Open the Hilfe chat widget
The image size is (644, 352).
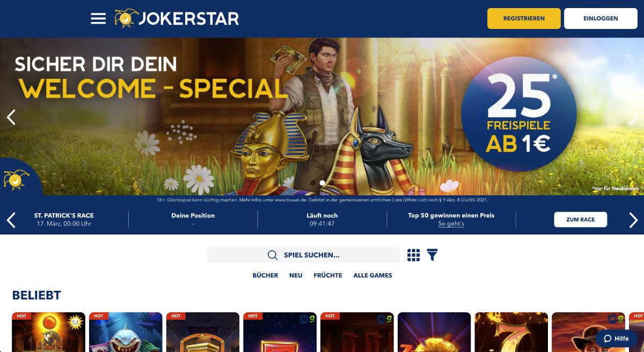click(616, 338)
